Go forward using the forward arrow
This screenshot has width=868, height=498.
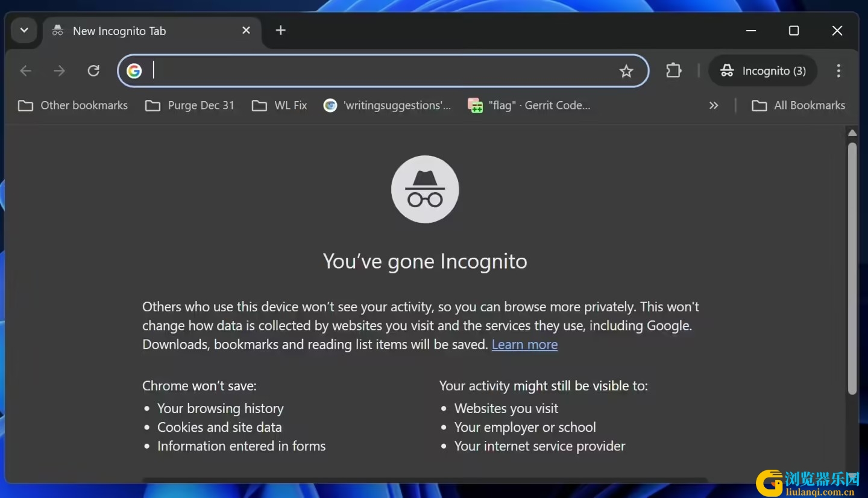[59, 70]
